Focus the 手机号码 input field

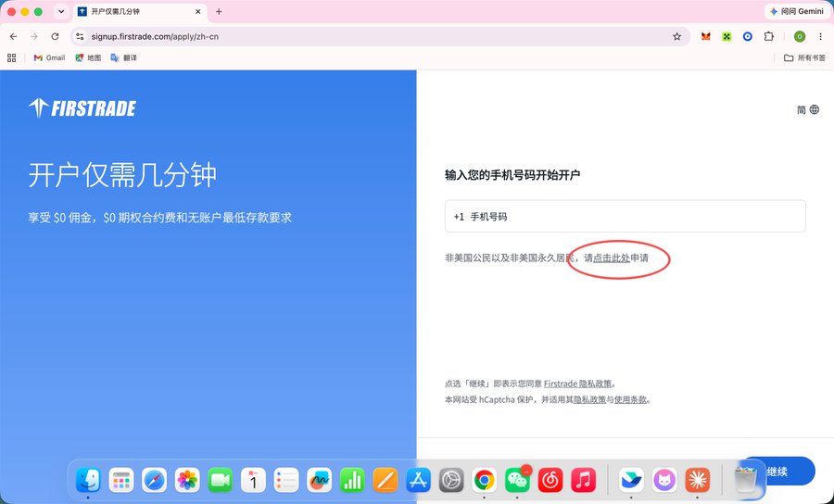[x=625, y=216]
